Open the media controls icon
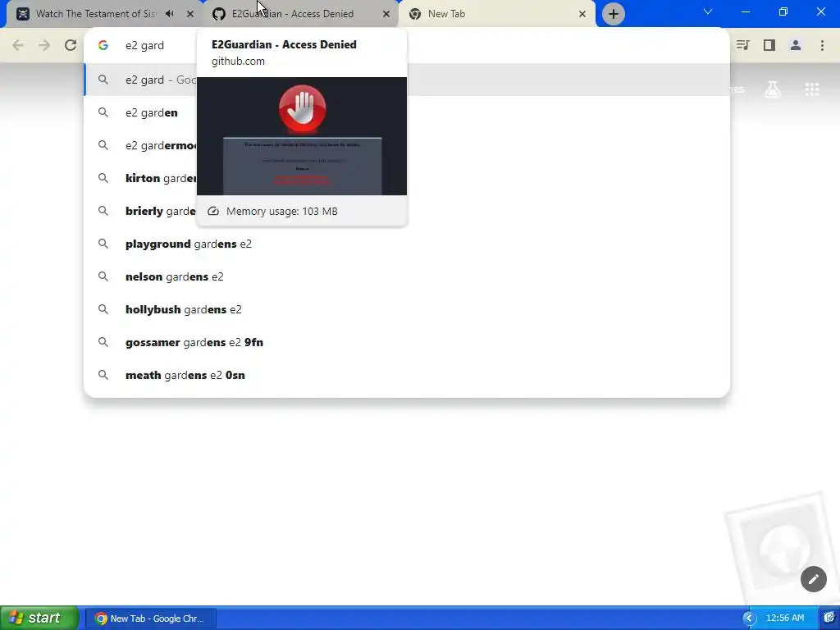The height and width of the screenshot is (630, 840). (742, 46)
